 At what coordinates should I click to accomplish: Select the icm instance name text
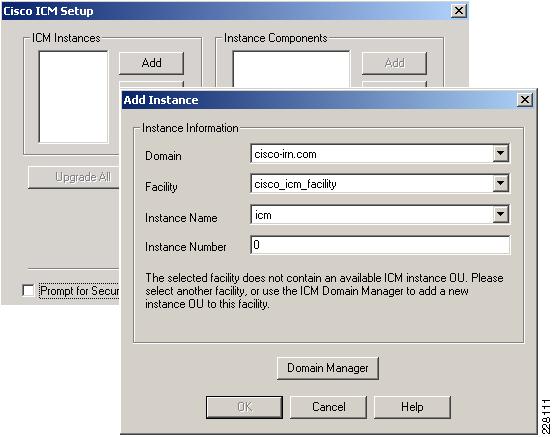pos(263,215)
